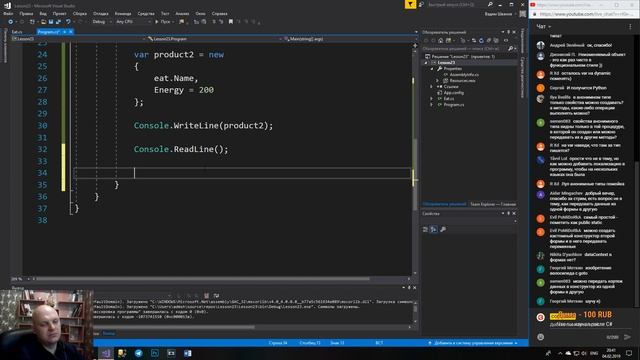Click the Solution Explorer search magnifier icon

[510, 49]
